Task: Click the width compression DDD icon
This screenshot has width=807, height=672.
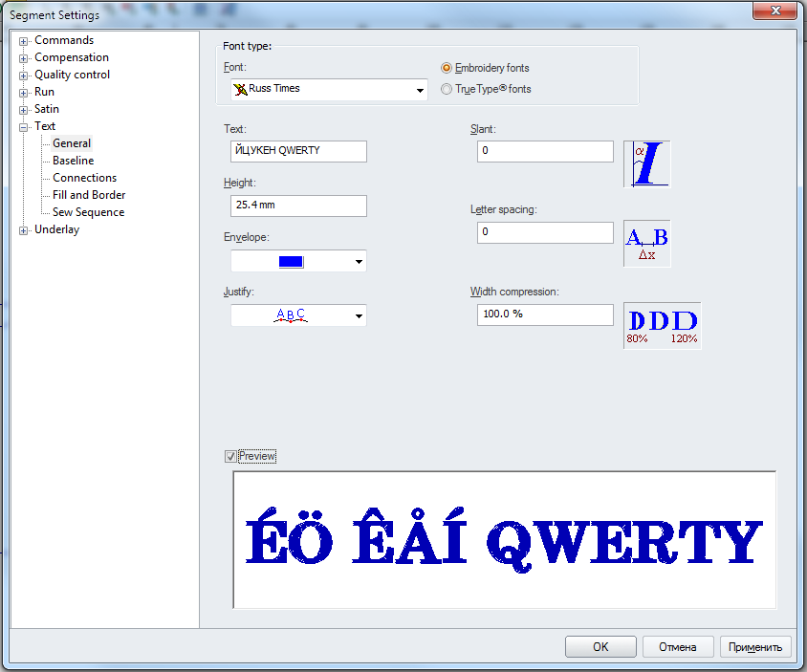Action: click(662, 325)
